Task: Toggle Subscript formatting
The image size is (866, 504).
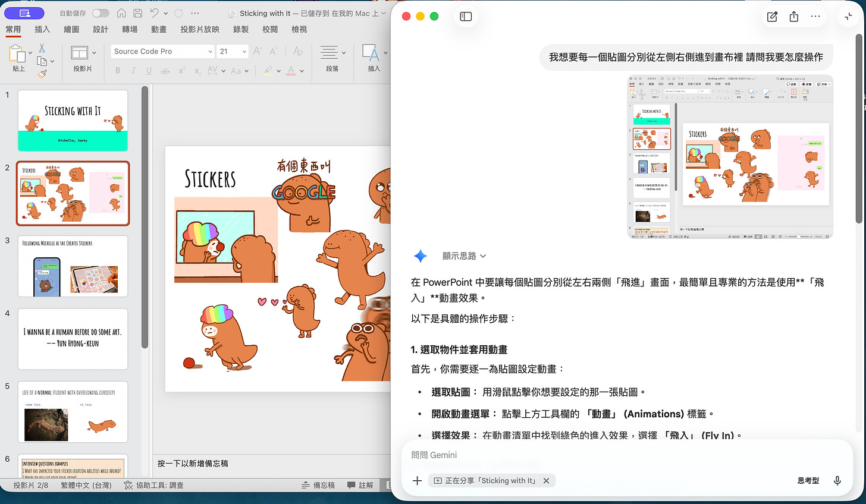Action: (197, 71)
